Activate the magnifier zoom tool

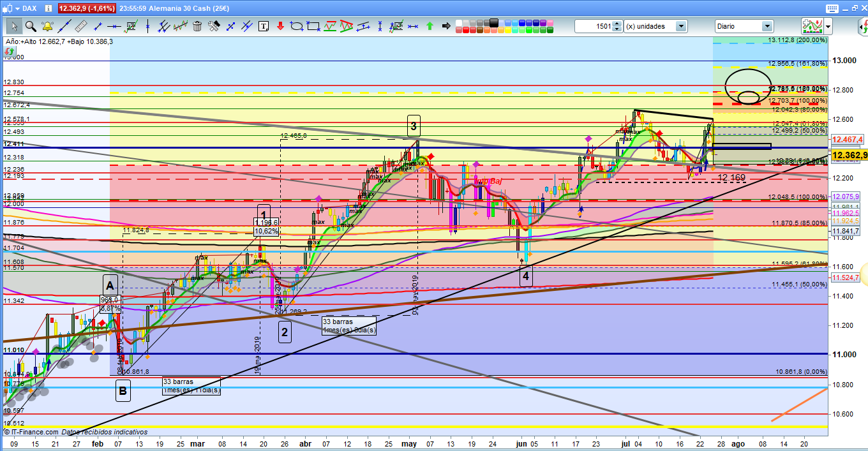coord(31,26)
